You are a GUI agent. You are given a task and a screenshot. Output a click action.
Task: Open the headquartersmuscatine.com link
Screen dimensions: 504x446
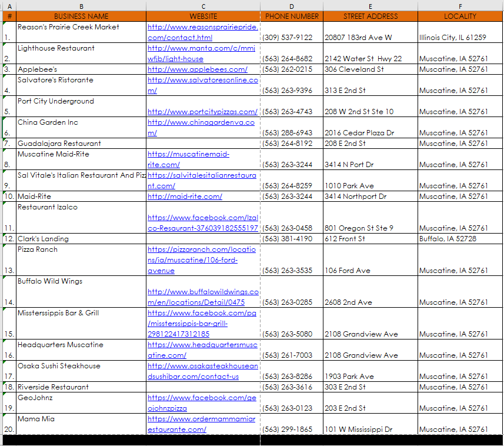(202, 350)
